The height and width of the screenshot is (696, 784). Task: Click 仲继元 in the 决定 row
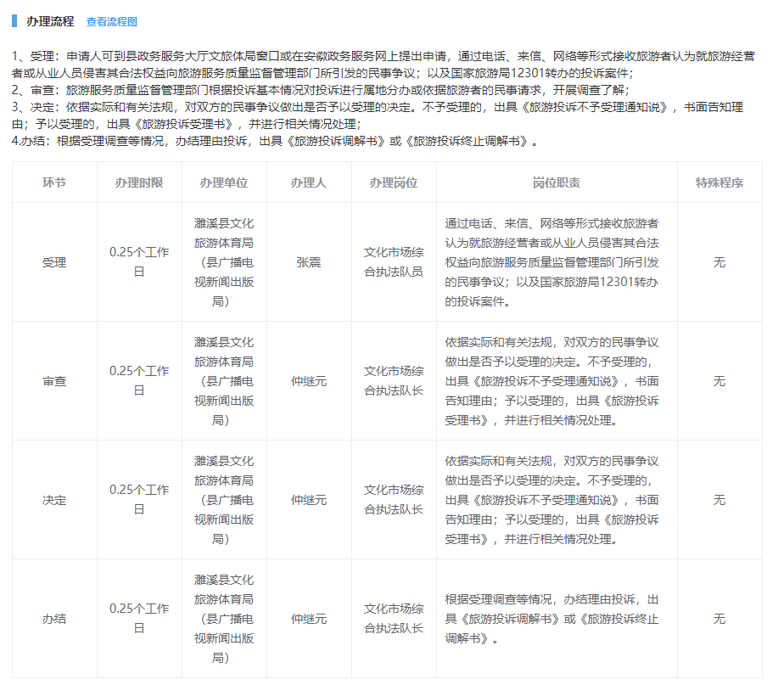309,500
